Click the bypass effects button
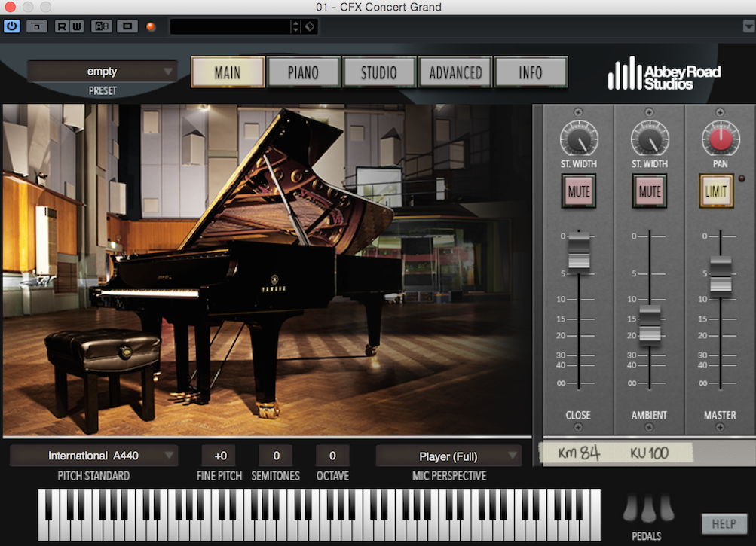The image size is (756, 546). [x=37, y=26]
